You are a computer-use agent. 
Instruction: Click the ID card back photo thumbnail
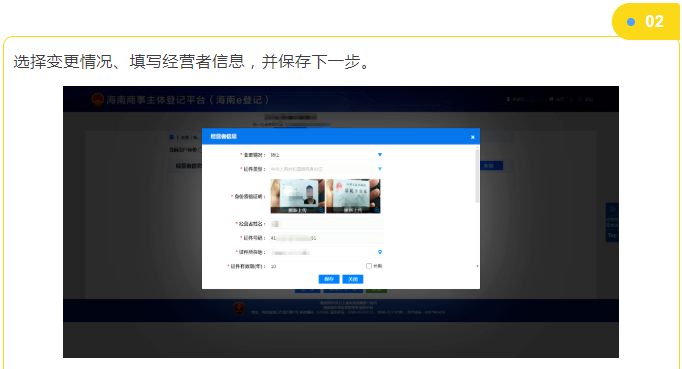[353, 196]
